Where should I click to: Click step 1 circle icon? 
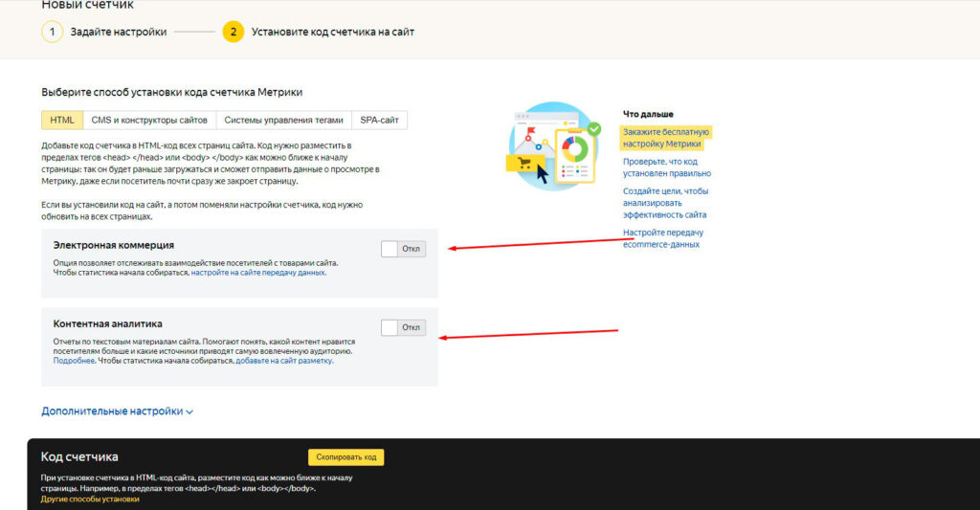(x=52, y=32)
